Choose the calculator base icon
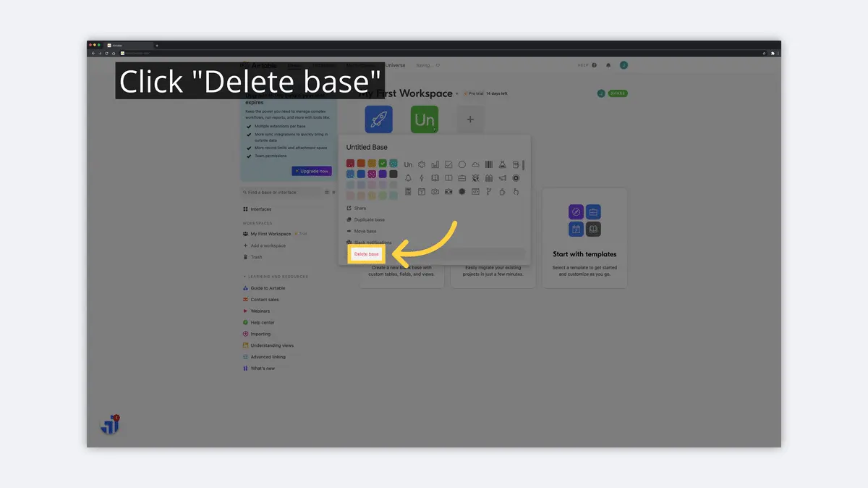The width and height of the screenshot is (868, 488). point(409,191)
